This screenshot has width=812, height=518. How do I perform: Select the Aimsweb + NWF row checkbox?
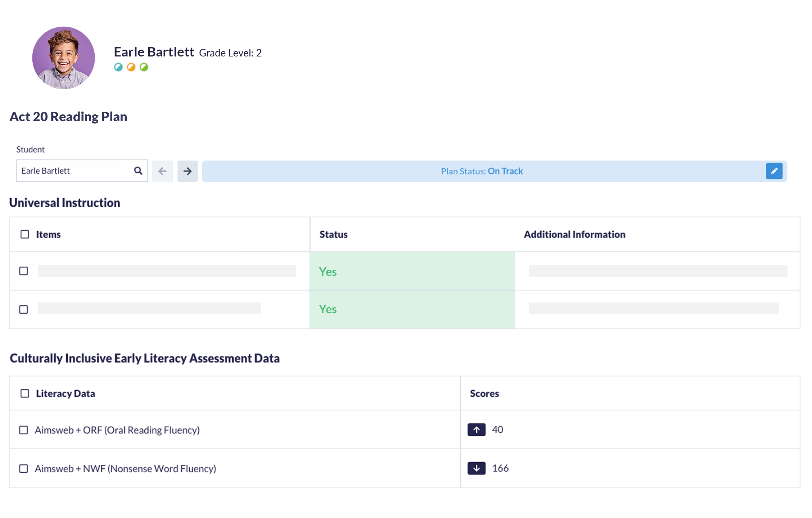pyautogui.click(x=24, y=469)
